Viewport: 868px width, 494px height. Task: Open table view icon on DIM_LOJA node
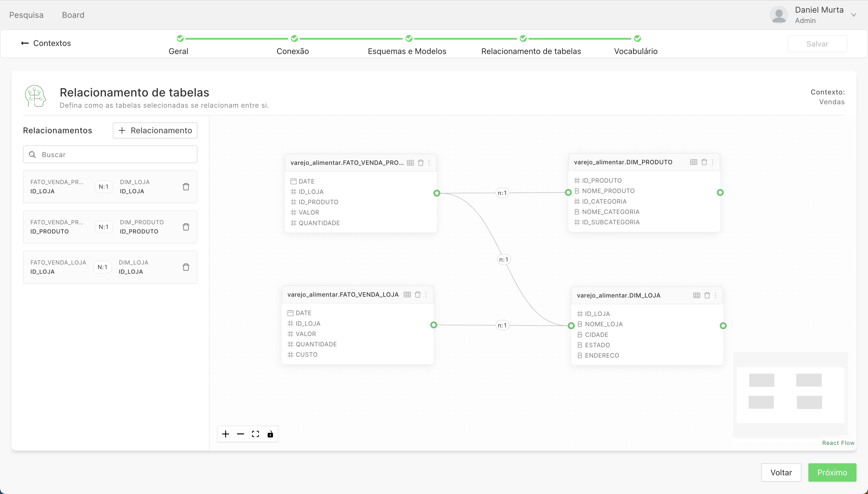click(696, 295)
